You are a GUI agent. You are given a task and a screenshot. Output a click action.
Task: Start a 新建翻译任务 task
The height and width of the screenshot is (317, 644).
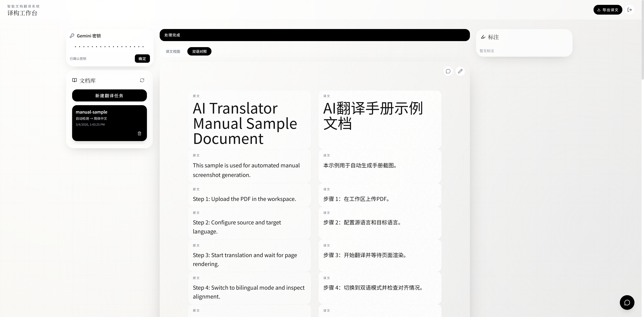click(109, 95)
